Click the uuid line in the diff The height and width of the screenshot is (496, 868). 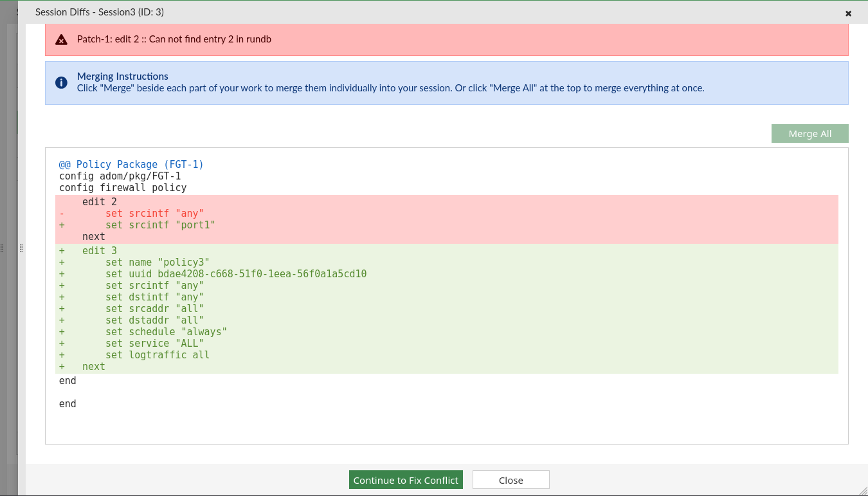tap(235, 274)
